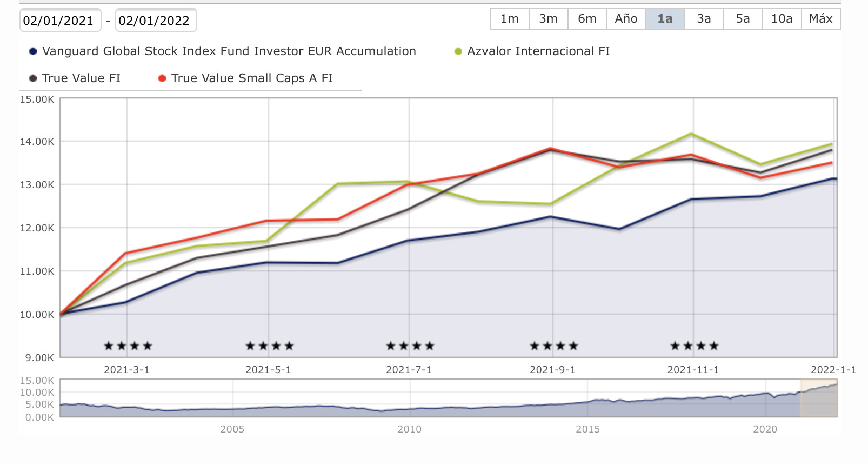Screen dimensions: 868x465
Task: Click the star rating above 2021-9-1
Action: coord(554,346)
